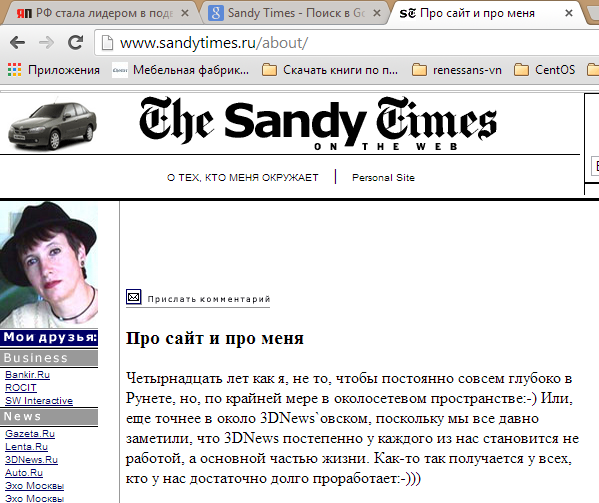Open the Приложения apps grid icon
599x503 pixels.
click(x=15, y=70)
